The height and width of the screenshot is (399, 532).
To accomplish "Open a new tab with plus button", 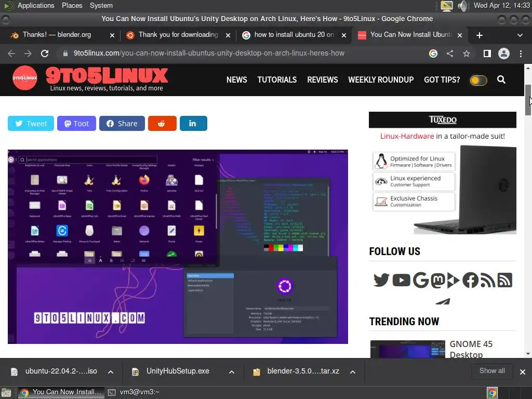I will tap(480, 35).
